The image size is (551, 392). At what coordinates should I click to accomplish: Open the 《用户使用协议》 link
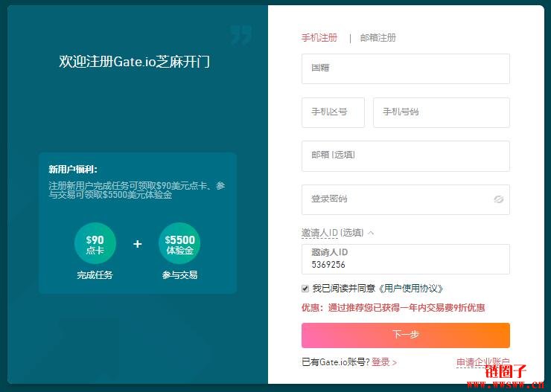pyautogui.click(x=411, y=289)
